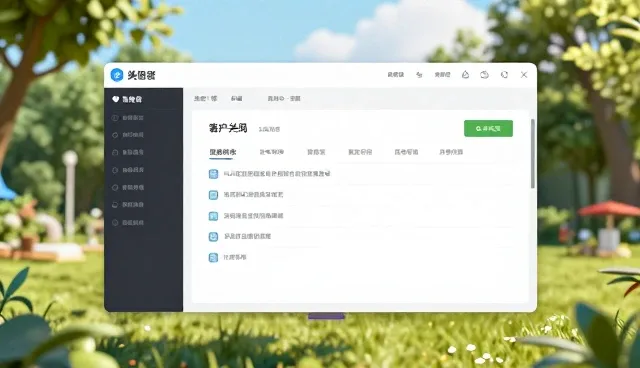Switch to the fourth tab in the tab row
640x368 pixels.
360,152
